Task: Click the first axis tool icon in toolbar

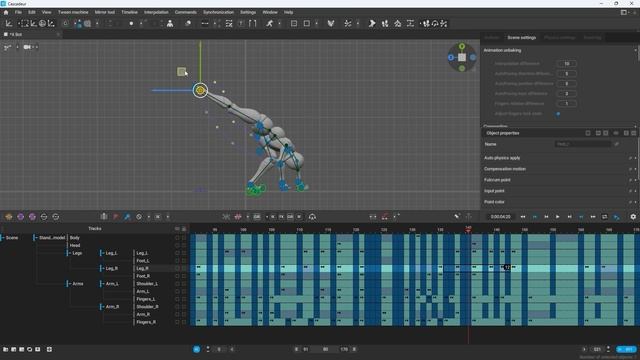Action: click(9, 24)
